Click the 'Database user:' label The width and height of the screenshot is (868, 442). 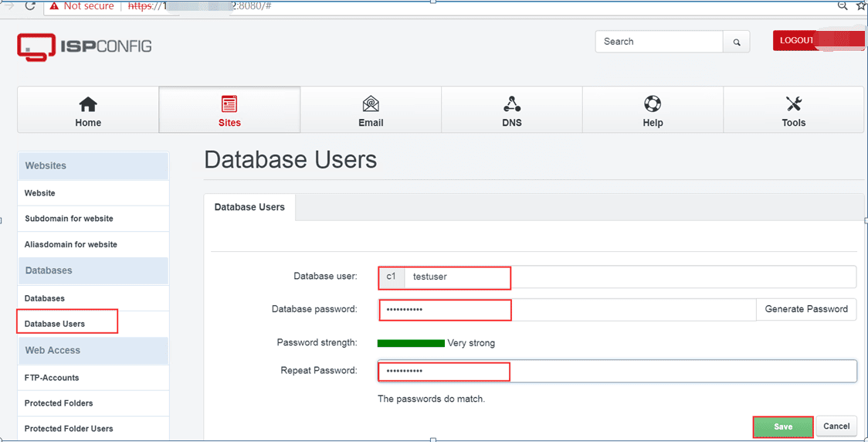tap(326, 276)
